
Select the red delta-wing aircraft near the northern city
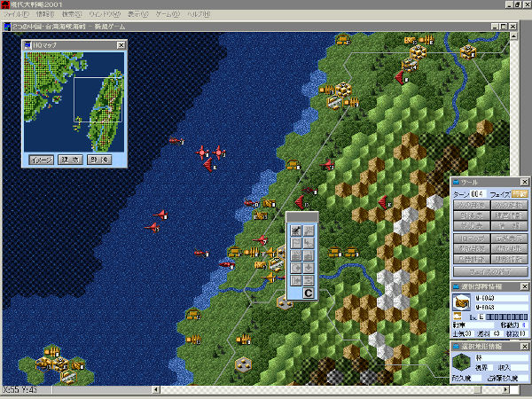(401, 77)
